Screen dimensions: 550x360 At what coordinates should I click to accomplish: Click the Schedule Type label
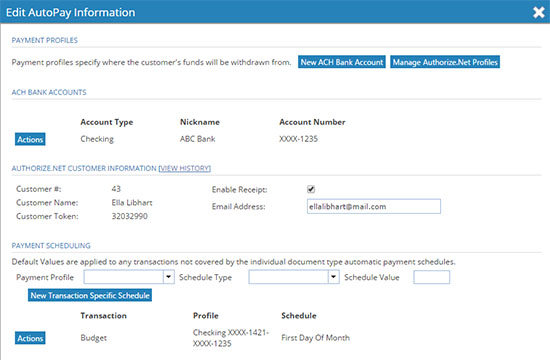[x=205, y=277]
